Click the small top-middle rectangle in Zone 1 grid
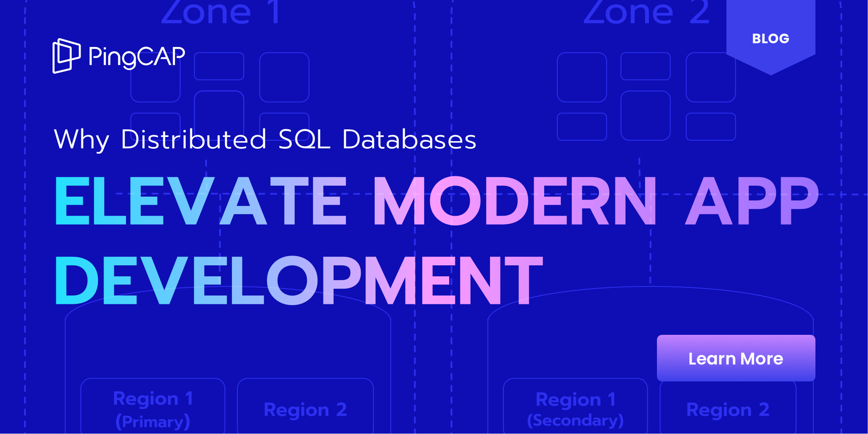This screenshot has width=868, height=434. (219, 66)
